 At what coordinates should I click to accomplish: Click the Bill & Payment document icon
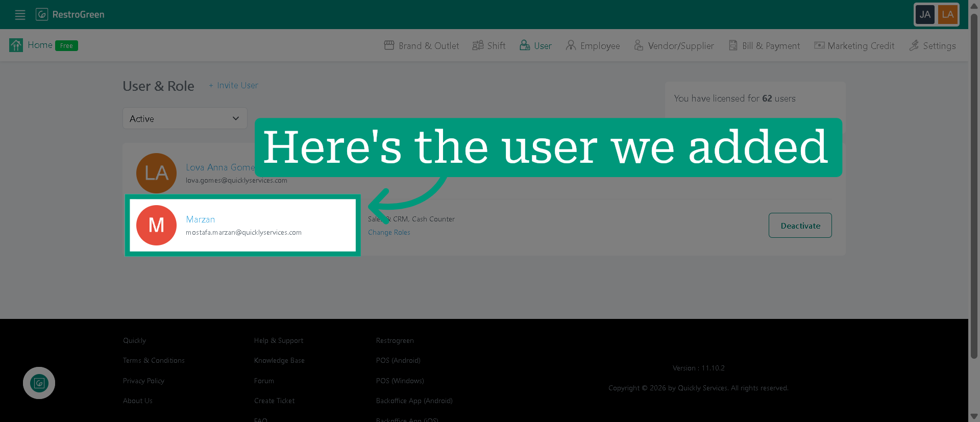733,45
